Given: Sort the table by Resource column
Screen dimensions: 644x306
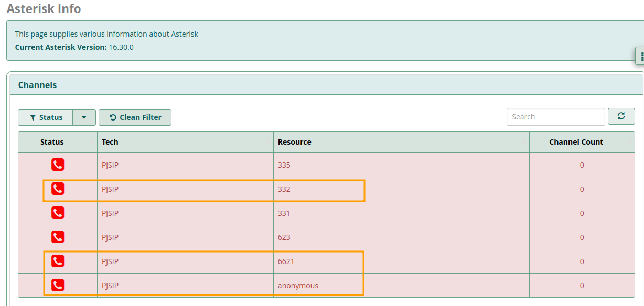Looking at the screenshot, I should (401, 142).
